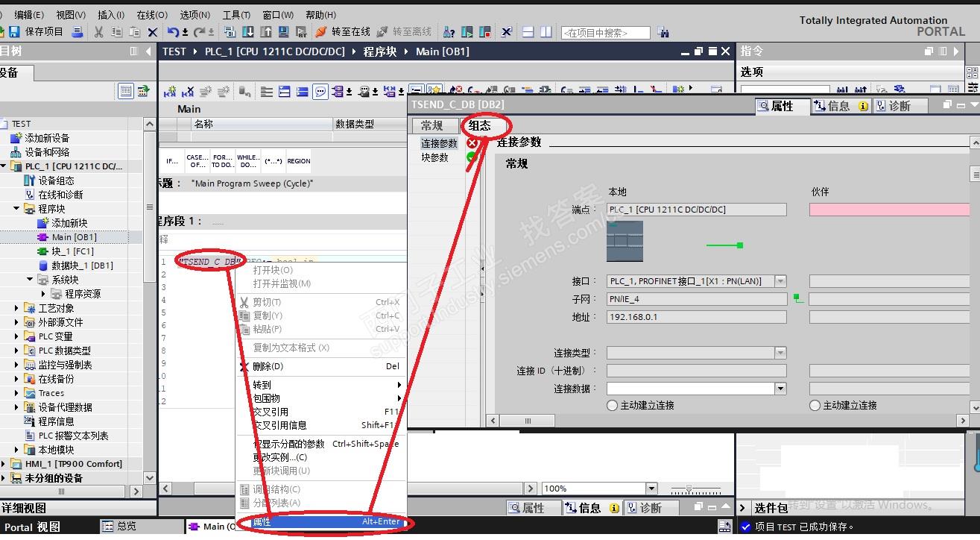Select 删除(D) in the context menu
The width and height of the screenshot is (980, 540).
coord(322,366)
